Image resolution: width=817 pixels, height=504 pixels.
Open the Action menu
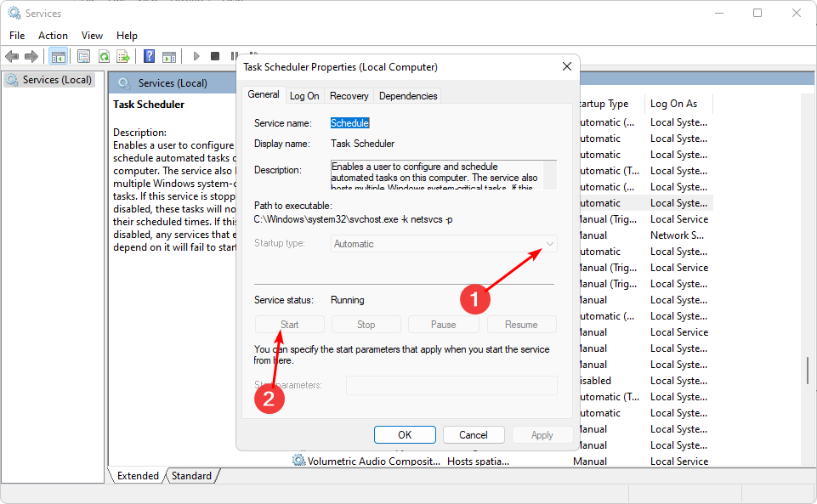pos(53,36)
